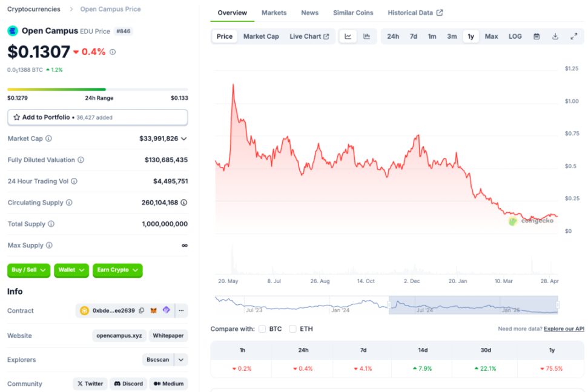Open Wallet dropdown
This screenshot has width=588, height=392.
pos(71,270)
